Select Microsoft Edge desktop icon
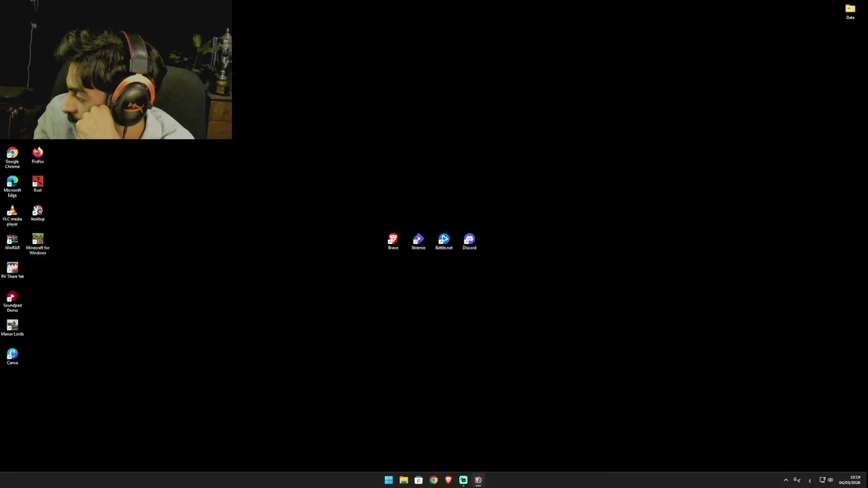 (12, 186)
